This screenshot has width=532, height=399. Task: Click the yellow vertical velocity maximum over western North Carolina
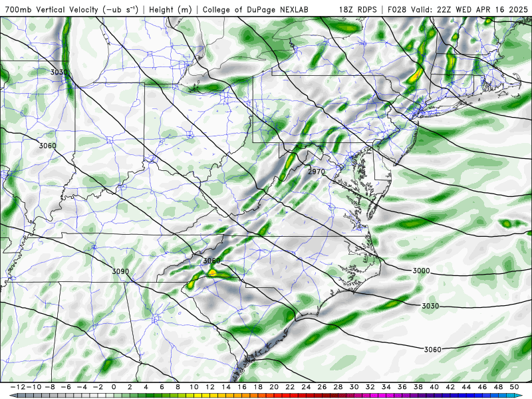tap(212, 273)
